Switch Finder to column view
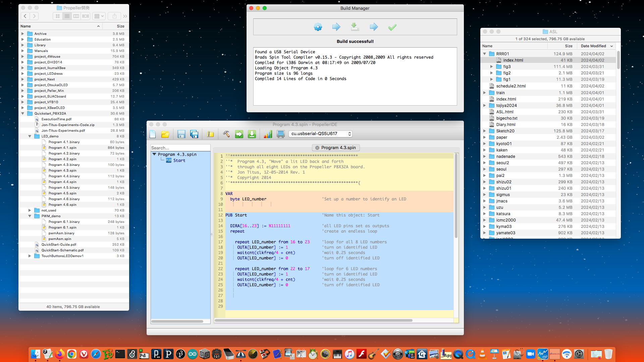644x362 pixels. [76, 16]
